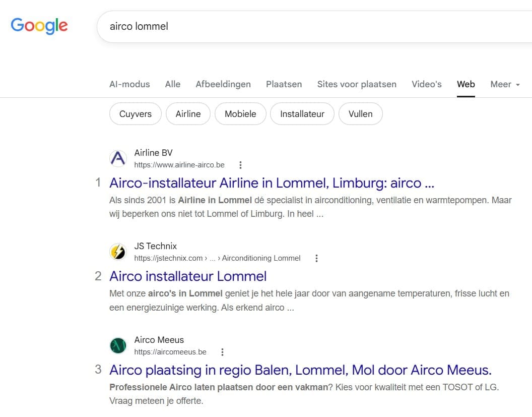
Task: Click the Airline BV site name
Action: (153, 153)
